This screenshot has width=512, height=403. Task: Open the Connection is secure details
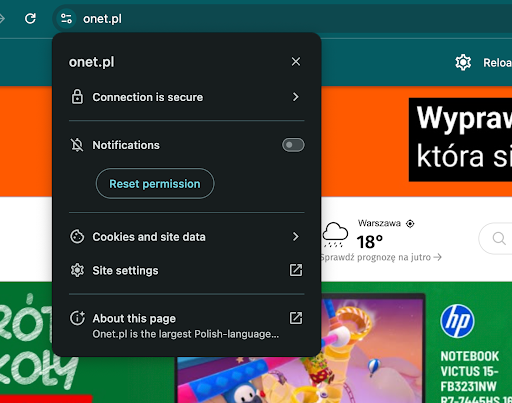pos(186,97)
